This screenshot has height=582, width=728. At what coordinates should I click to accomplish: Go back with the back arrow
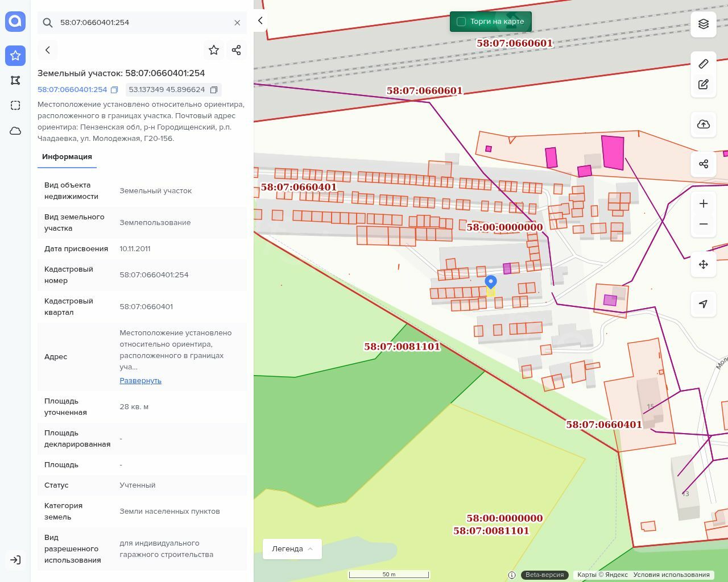point(48,50)
